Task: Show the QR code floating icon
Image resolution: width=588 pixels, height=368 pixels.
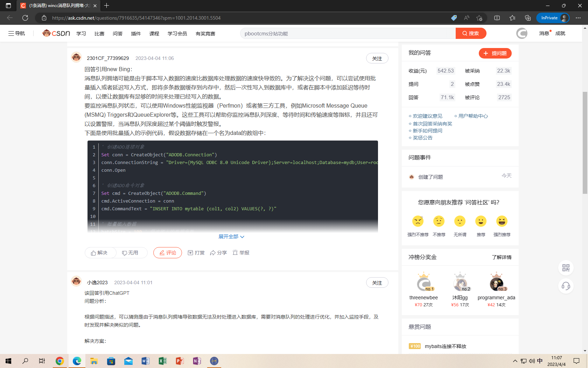Action: click(566, 268)
